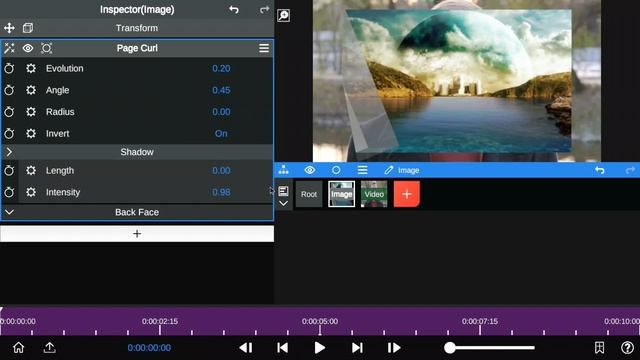640x360 pixels.
Task: Select the Video layer thumbnail
Action: (x=374, y=194)
